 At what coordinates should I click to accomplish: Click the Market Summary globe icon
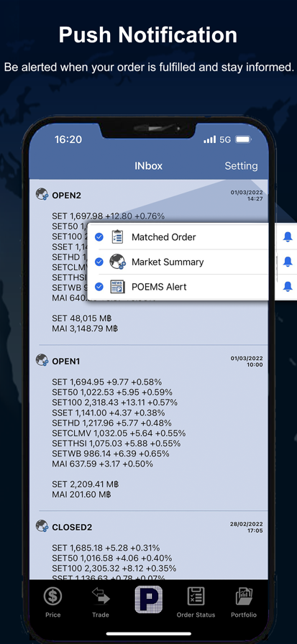(117, 262)
